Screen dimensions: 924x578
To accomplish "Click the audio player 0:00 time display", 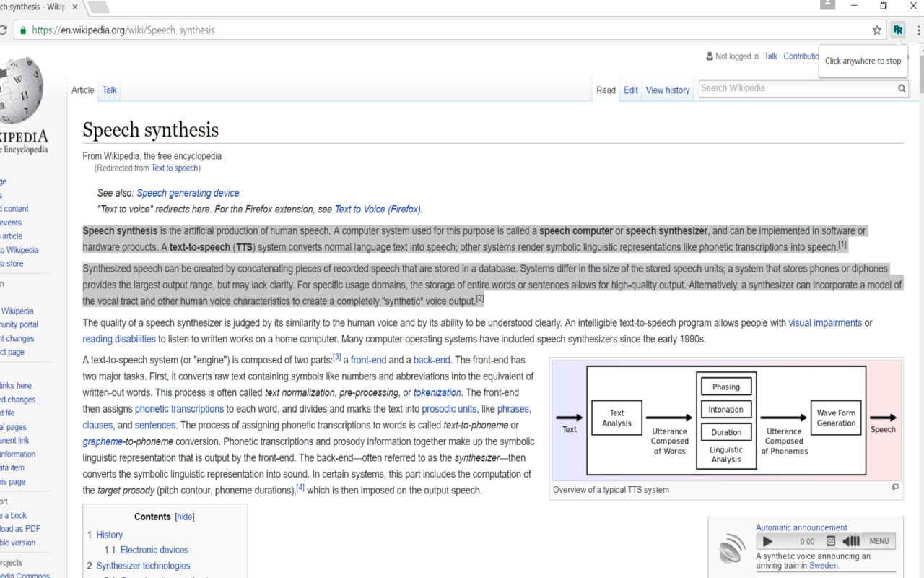I will click(x=807, y=541).
